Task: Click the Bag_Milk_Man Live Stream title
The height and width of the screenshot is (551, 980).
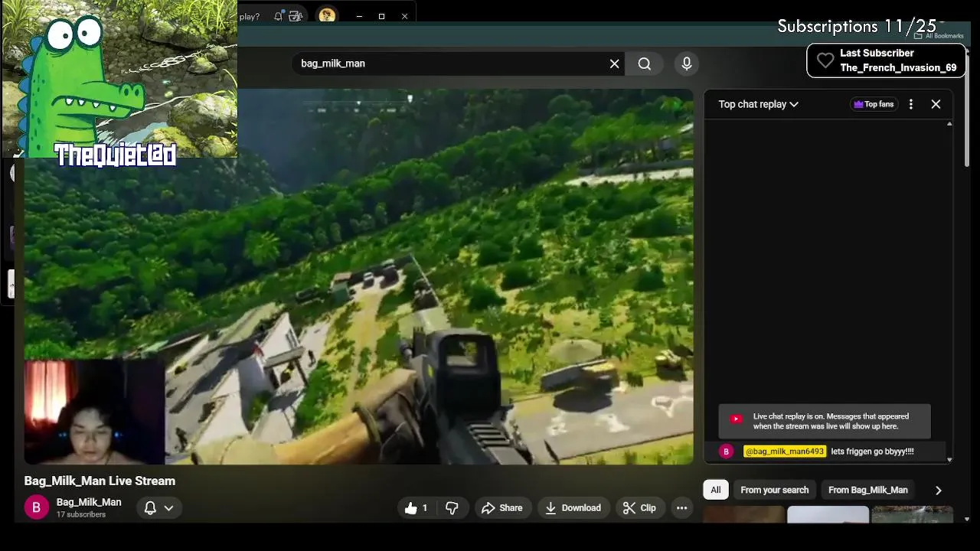Action: 100,481
